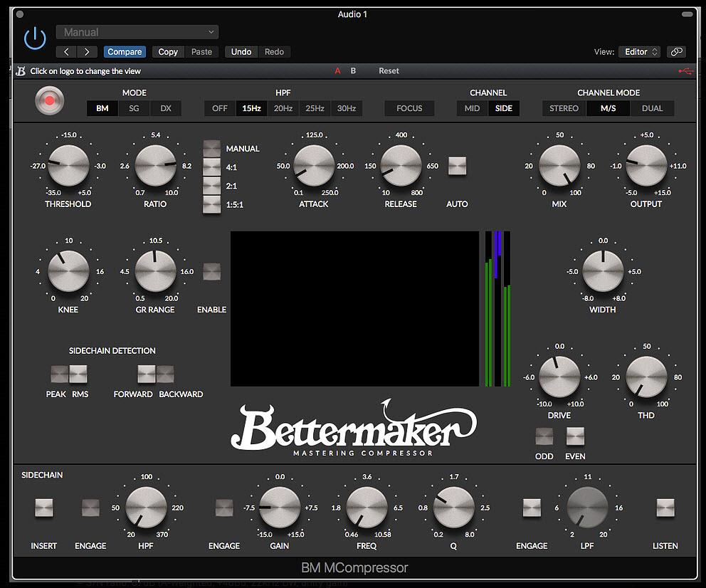Select the 2:1 ratio on the ladder selector
Screen dimensions: 706x588
pos(211,186)
